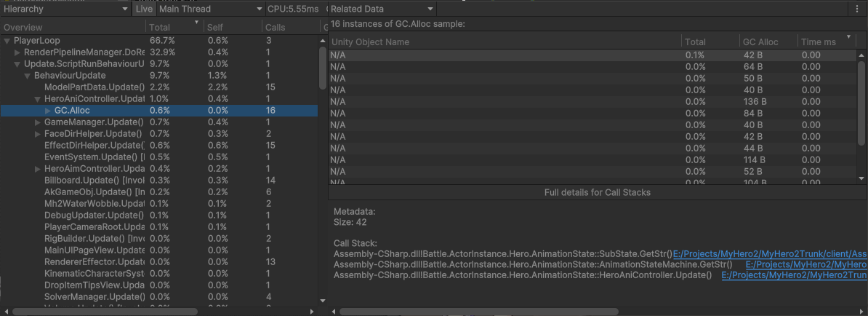The image size is (868, 316).
Task: Open the Main Thread dropdown
Action: (210, 9)
